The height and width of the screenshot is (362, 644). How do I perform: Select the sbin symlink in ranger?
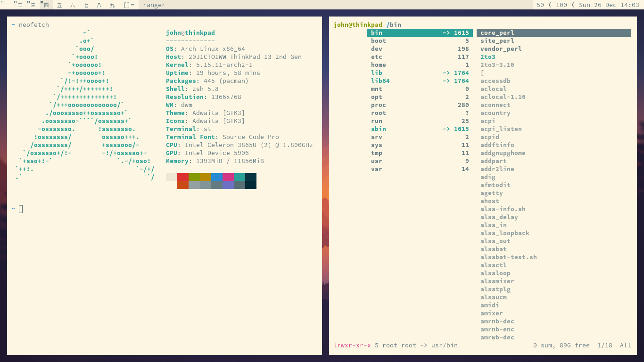[x=420, y=129]
